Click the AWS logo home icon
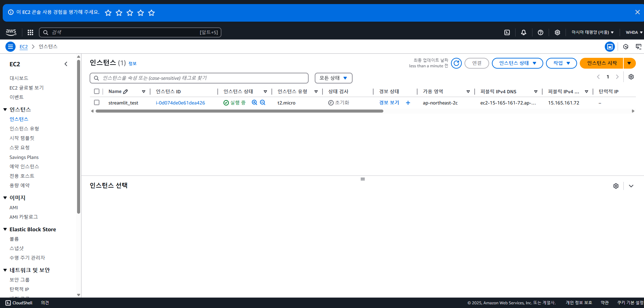This screenshot has width=644, height=308. click(x=11, y=32)
